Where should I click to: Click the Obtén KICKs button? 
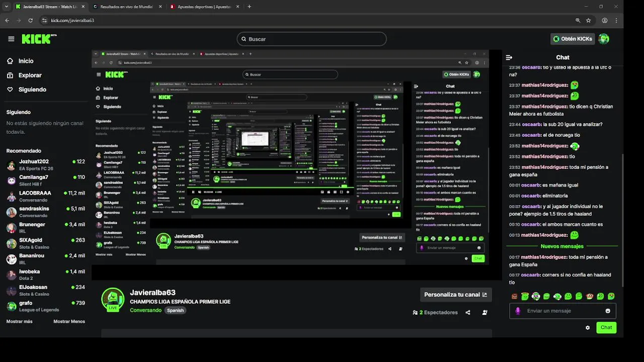[573, 39]
